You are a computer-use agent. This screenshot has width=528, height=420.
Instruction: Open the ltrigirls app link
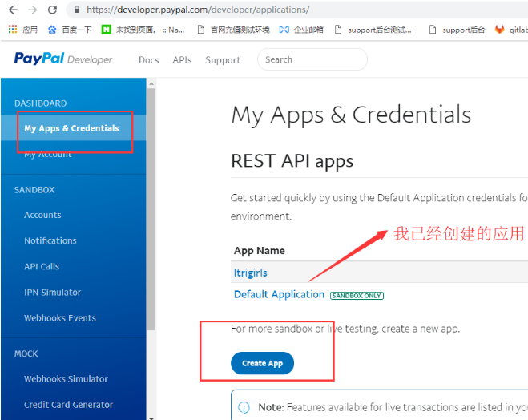[x=250, y=273]
